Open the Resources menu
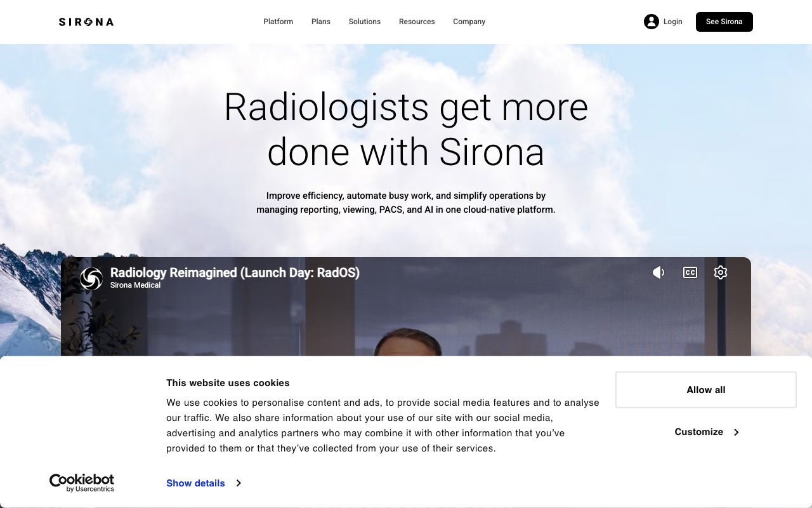 (417, 22)
